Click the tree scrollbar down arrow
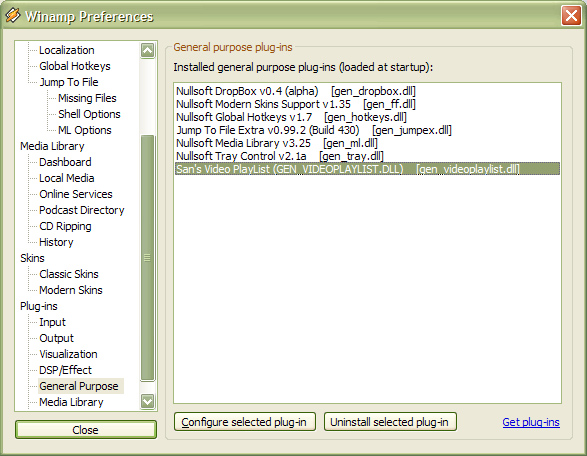 [x=147, y=401]
